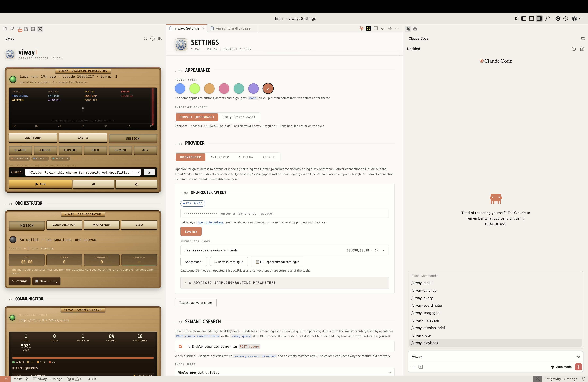Image resolution: width=588 pixels, height=382 pixels.
Task: Start the dialogue processing RUN button
Action: pyautogui.click(x=40, y=184)
